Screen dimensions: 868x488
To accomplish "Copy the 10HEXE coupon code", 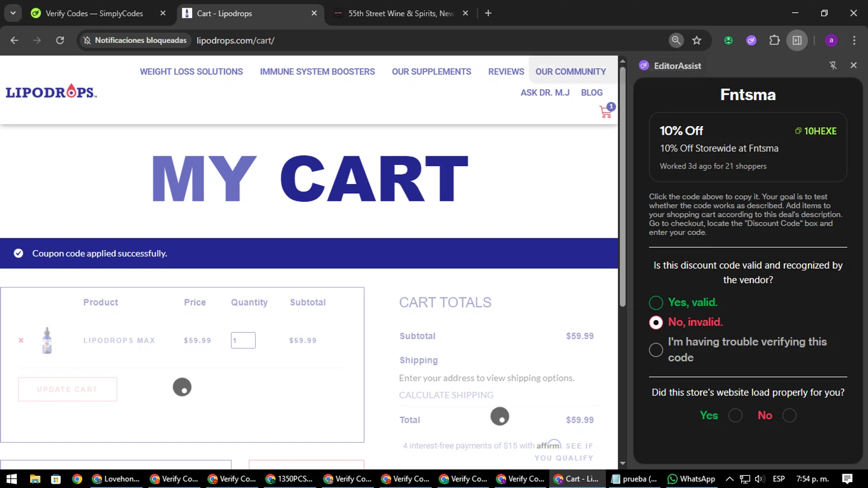I will coord(816,131).
